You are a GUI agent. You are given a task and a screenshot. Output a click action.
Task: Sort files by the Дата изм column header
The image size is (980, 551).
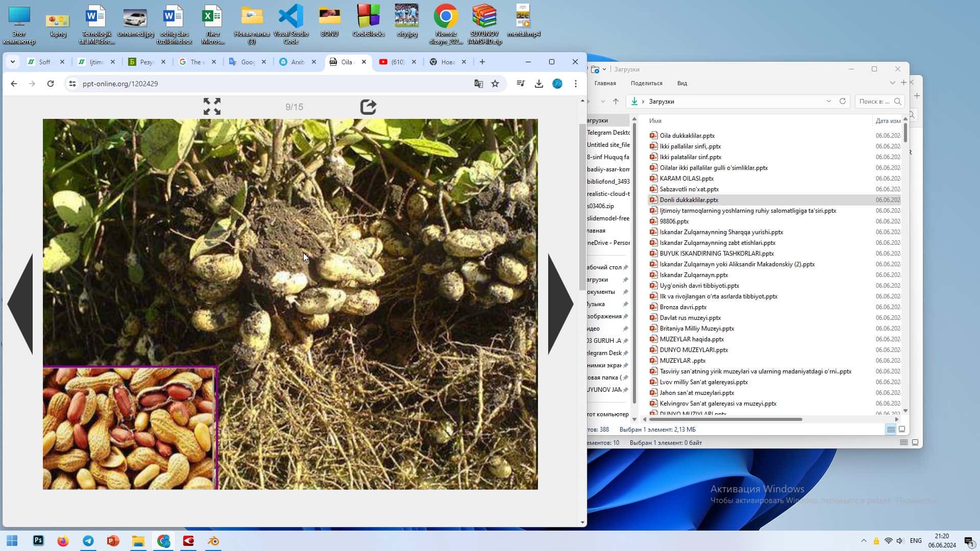coord(888,121)
